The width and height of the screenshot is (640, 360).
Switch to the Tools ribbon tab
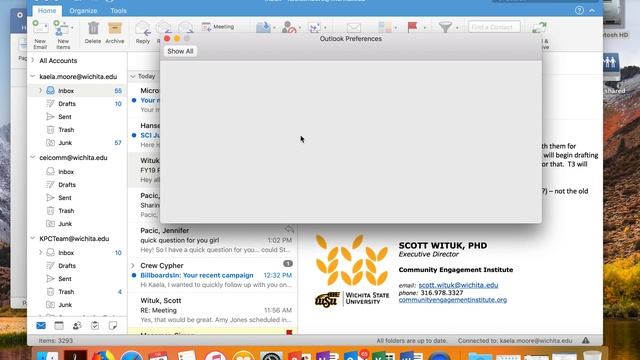click(x=118, y=11)
